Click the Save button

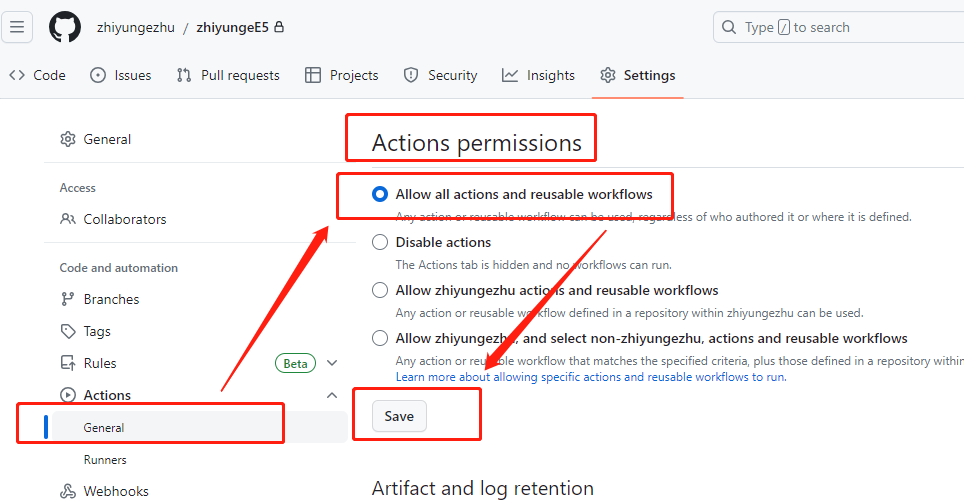coord(399,417)
